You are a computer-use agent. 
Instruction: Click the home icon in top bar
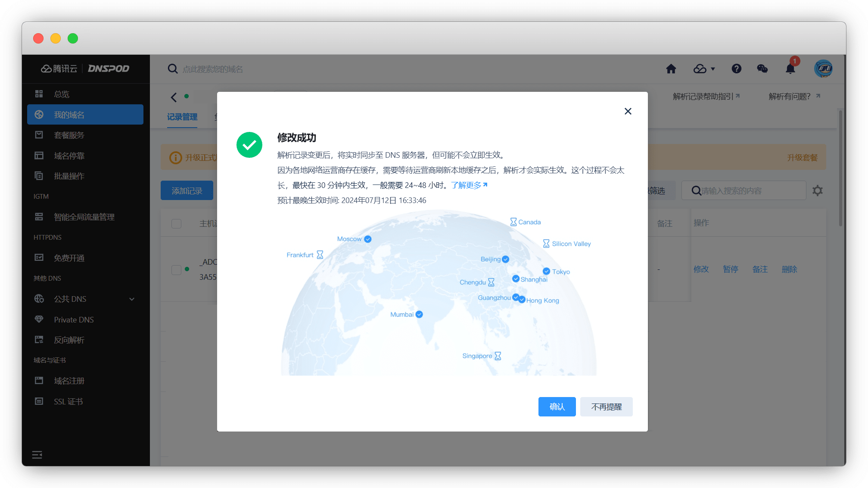671,69
